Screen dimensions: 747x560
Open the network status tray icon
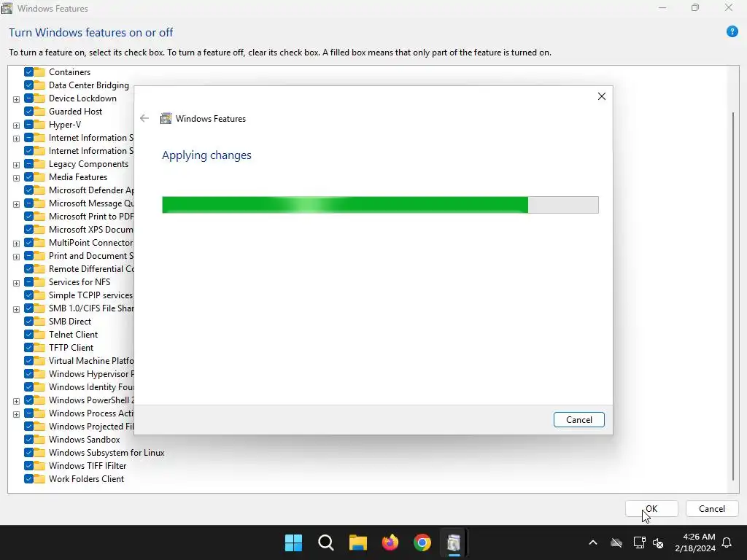tap(639, 542)
